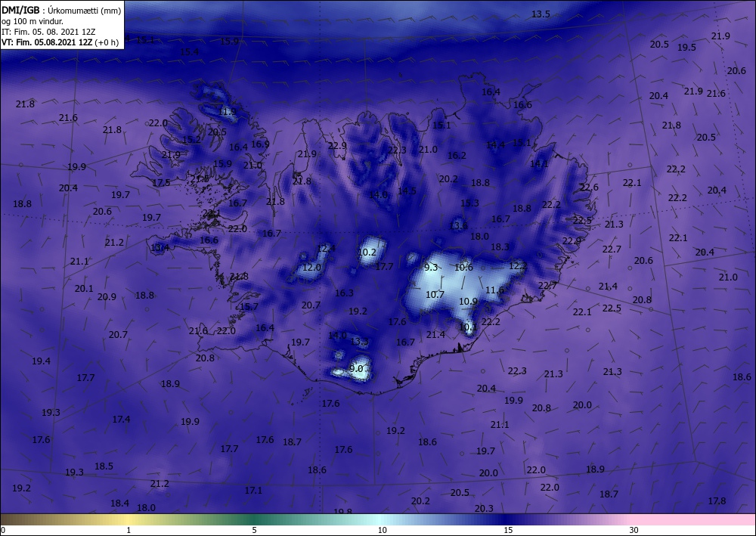Click the 'IT: Fim. 05. 08. 2021 12Z' line

coord(48,31)
